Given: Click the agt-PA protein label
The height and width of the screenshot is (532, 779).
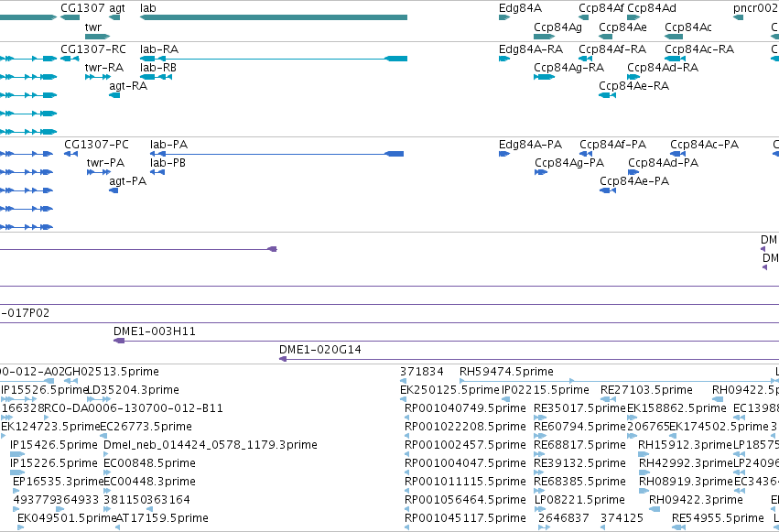Looking at the screenshot, I should click(127, 181).
